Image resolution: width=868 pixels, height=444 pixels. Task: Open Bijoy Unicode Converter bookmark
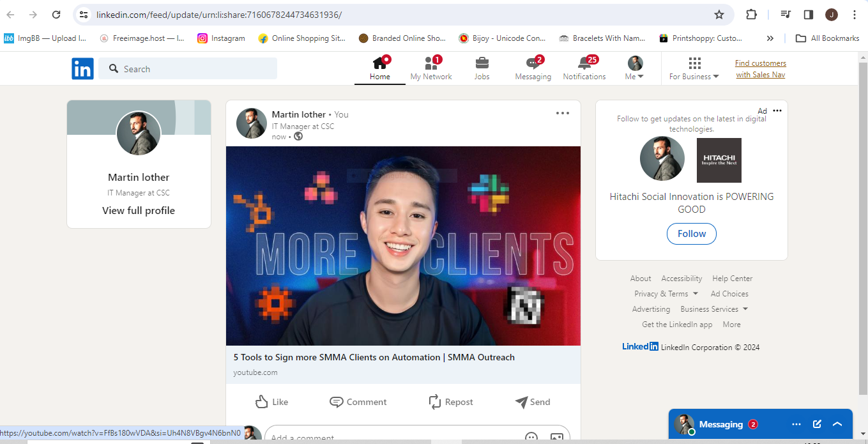503,38
